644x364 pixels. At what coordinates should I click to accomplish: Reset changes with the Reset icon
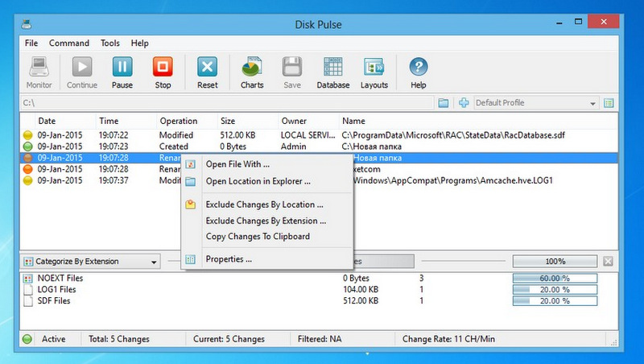tap(208, 67)
